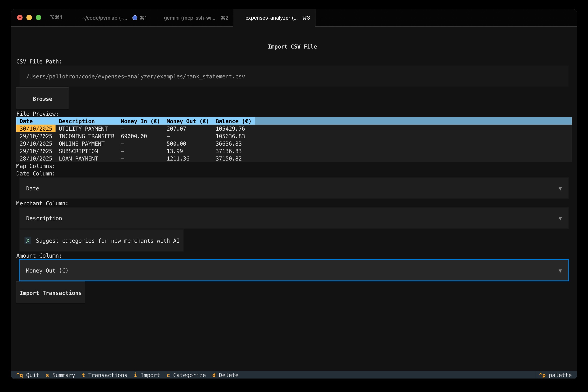588x392 pixels.
Task: Open Transactions from the footer shortcuts
Action: 104,375
